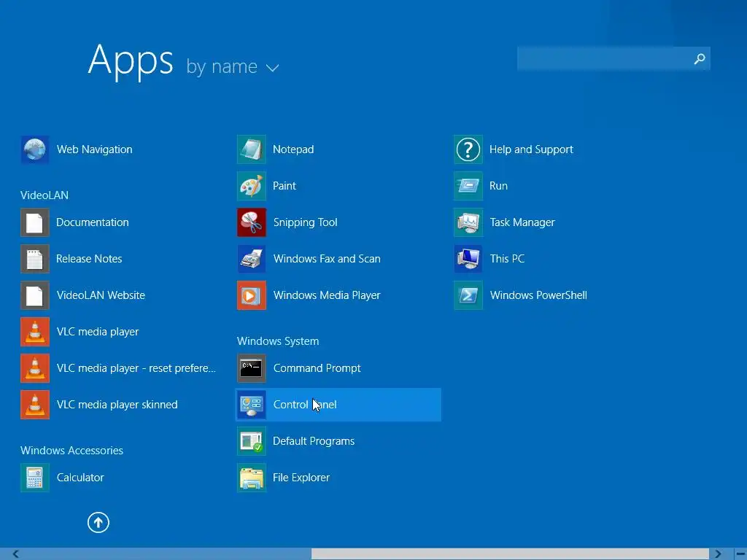Launch the File Explorer folder icon
This screenshot has height=560, width=747.
(x=252, y=478)
